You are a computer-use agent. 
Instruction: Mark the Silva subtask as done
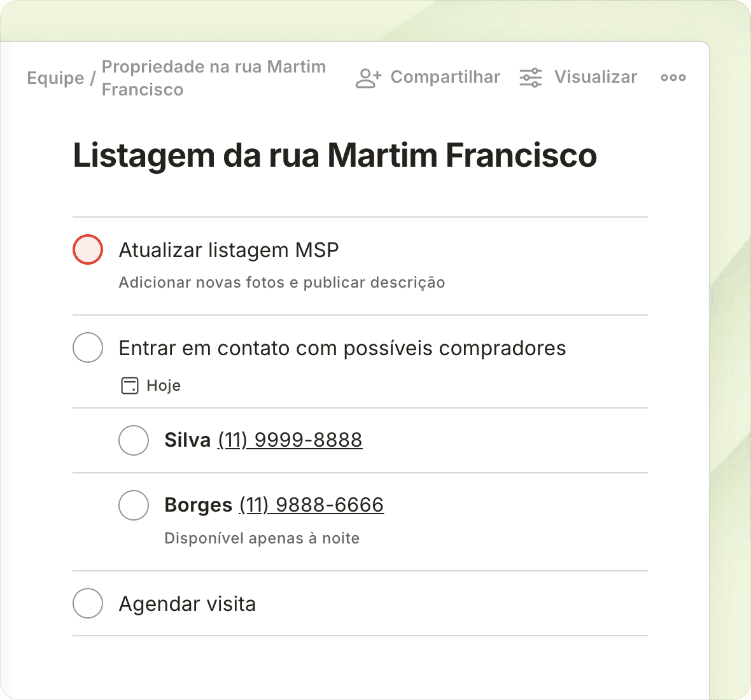click(x=134, y=440)
